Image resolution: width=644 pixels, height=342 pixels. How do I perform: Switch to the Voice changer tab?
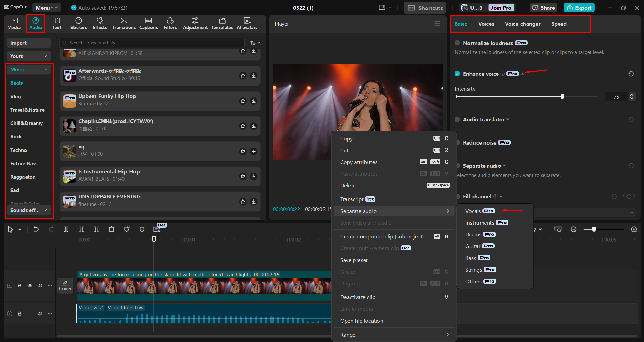coord(523,24)
